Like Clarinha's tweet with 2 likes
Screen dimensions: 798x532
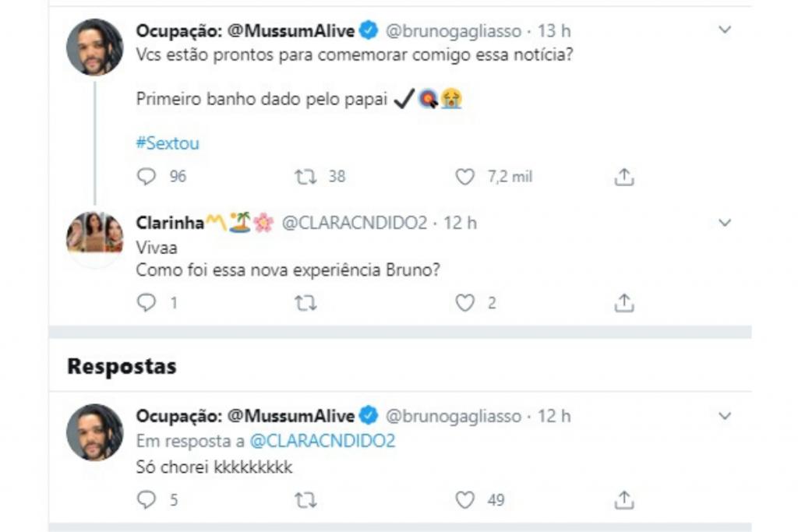coord(465,303)
